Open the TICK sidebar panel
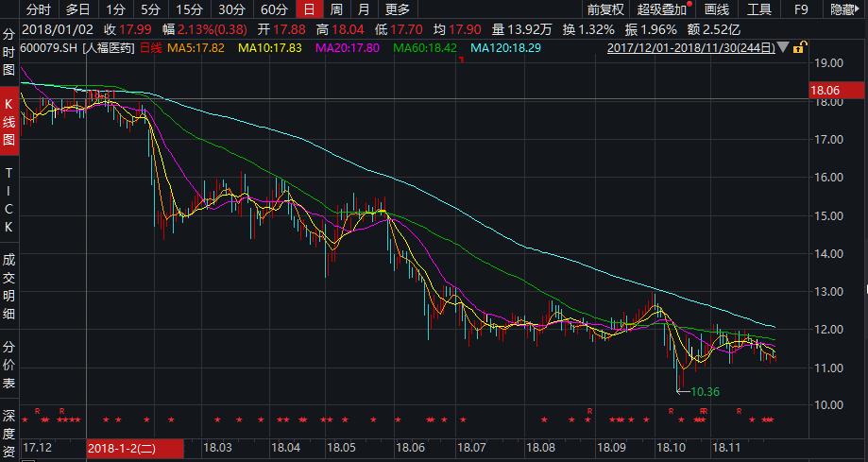This screenshot has width=868, height=462. (9, 200)
